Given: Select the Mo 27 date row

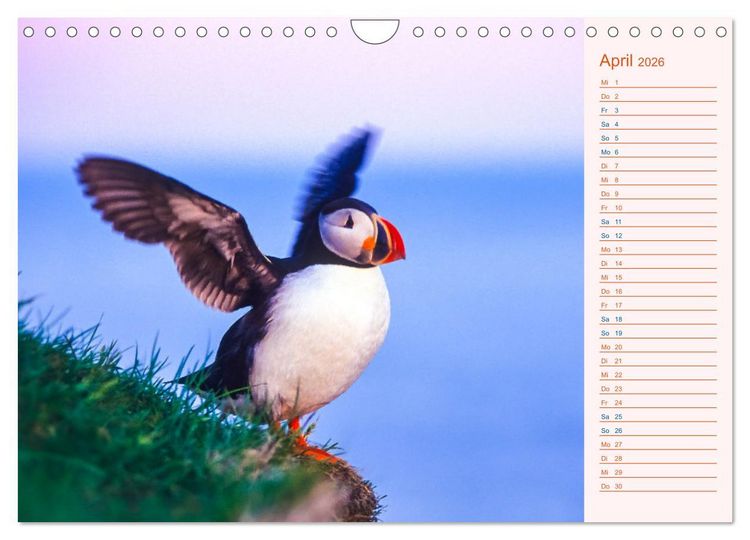Looking at the screenshot, I should coord(658,444).
